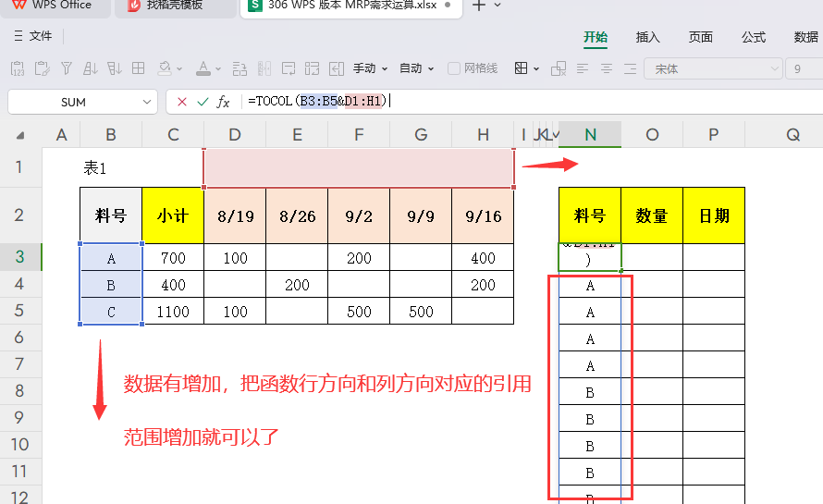The height and width of the screenshot is (504, 823).
Task: Click the 日期 header cell
Action: [714, 215]
